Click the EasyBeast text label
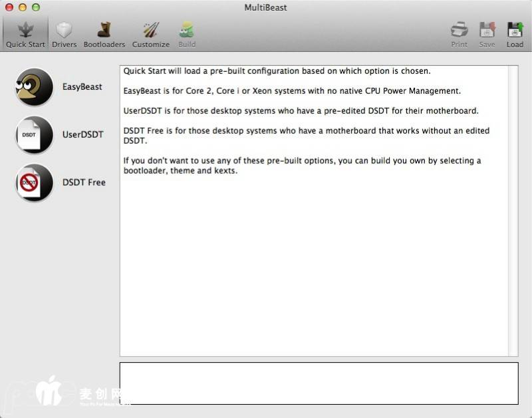Image resolution: width=532 pixels, height=418 pixels. 82,87
